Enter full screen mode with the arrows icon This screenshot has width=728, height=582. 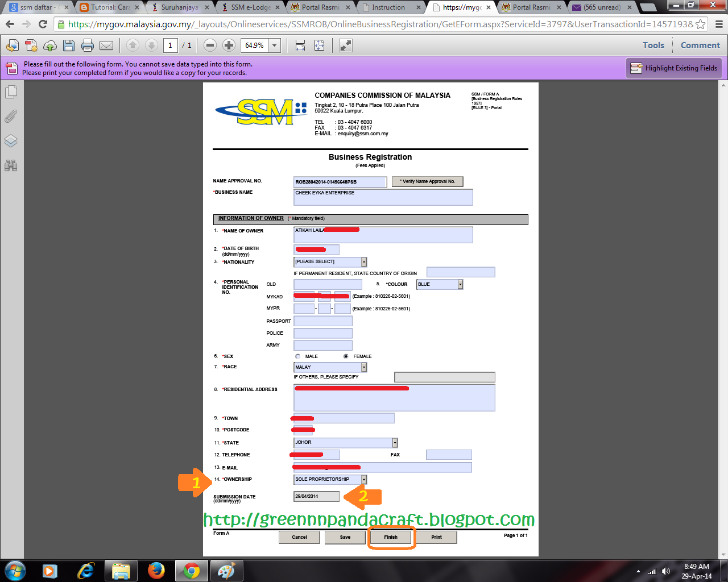(x=345, y=45)
